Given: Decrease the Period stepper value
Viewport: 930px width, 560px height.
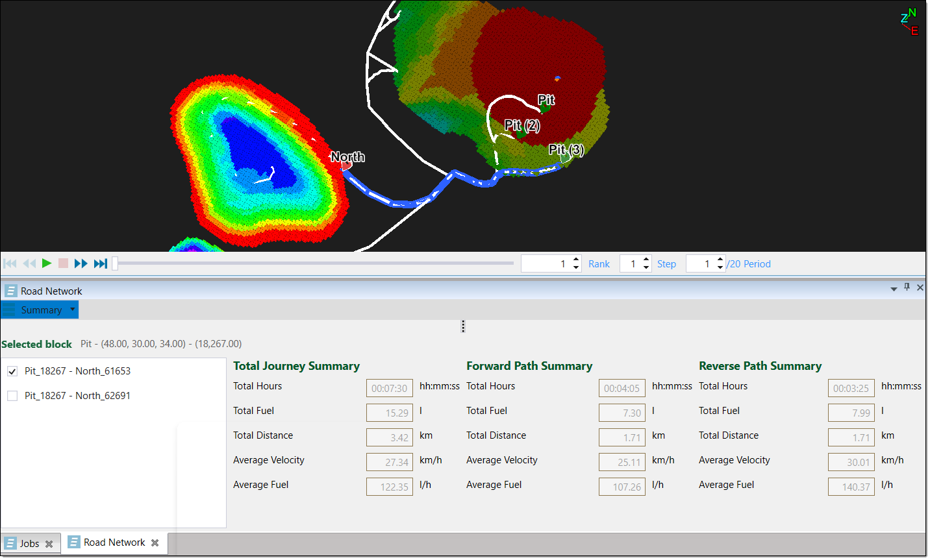Looking at the screenshot, I should [720, 267].
